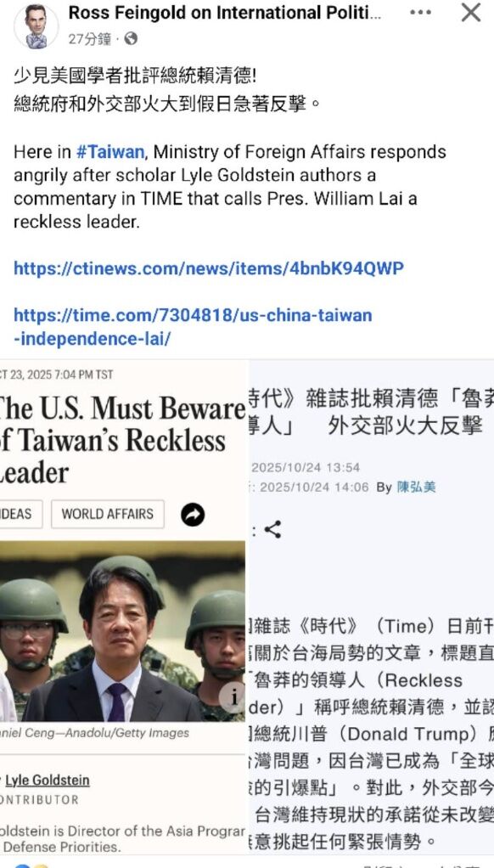Click the share icon in CTI article
The image size is (494, 868).
click(x=272, y=529)
